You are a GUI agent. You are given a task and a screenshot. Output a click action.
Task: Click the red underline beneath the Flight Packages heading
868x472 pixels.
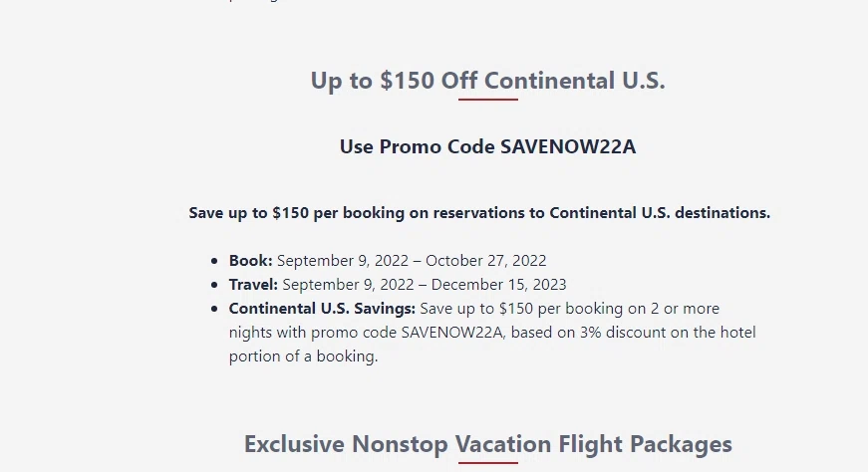pyautogui.click(x=487, y=463)
